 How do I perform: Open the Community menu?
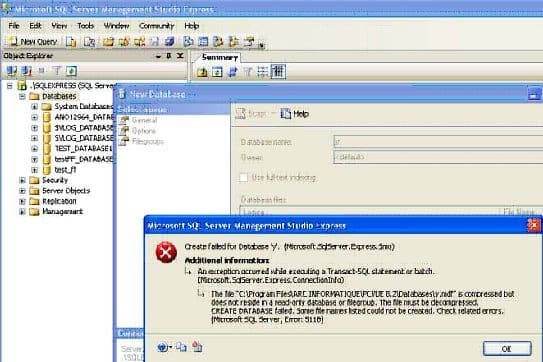[x=156, y=26]
